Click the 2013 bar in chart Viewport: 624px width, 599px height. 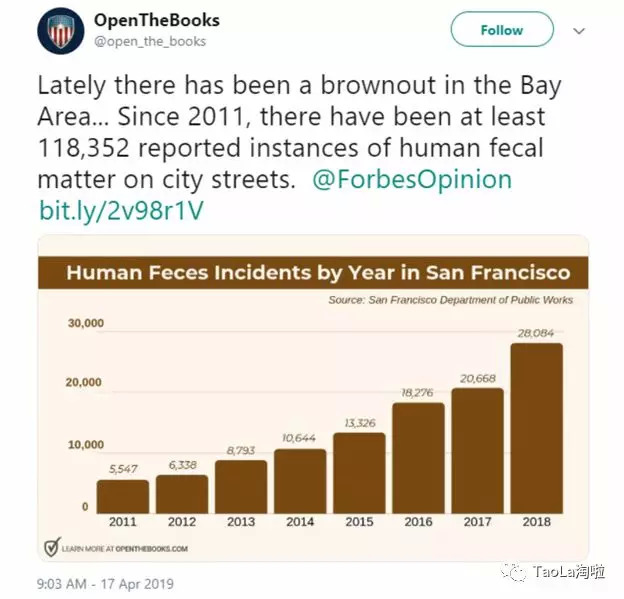(x=241, y=486)
